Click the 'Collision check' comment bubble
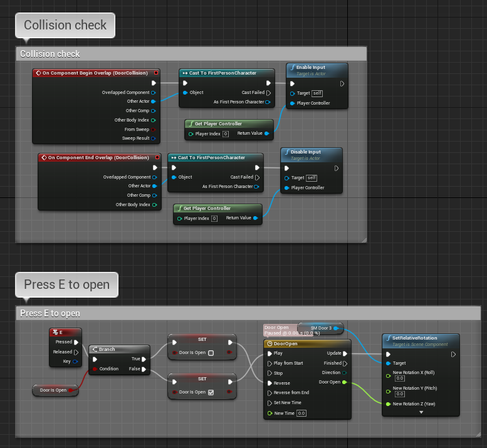This screenshot has width=487, height=448. [65, 26]
